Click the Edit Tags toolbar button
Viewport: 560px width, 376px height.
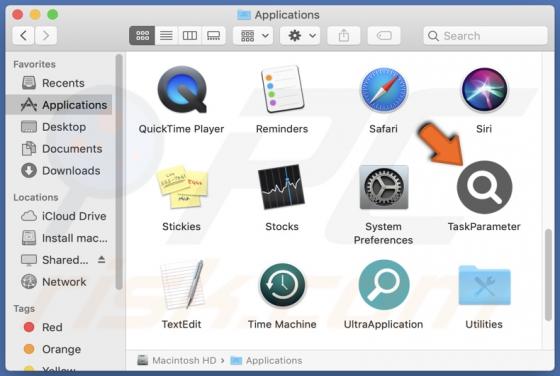point(384,35)
